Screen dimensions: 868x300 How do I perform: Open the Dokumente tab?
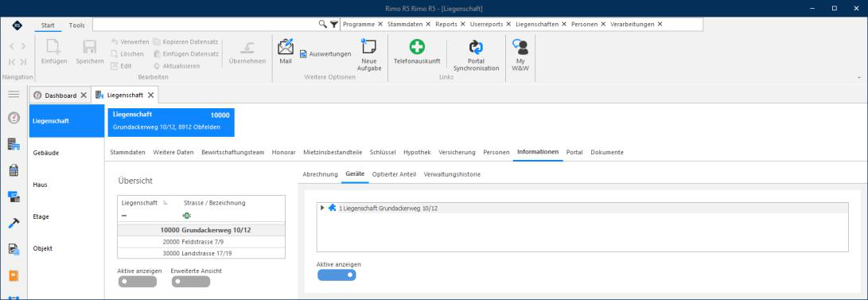607,152
